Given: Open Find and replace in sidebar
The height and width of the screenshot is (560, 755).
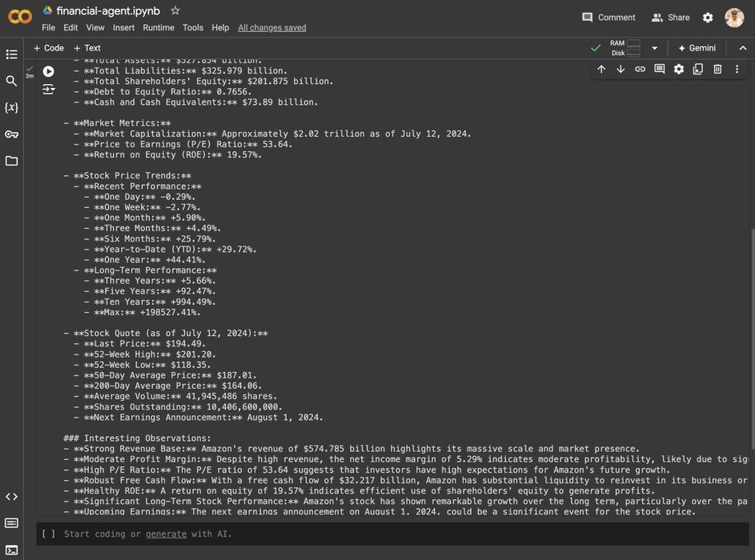Looking at the screenshot, I should coord(11,81).
